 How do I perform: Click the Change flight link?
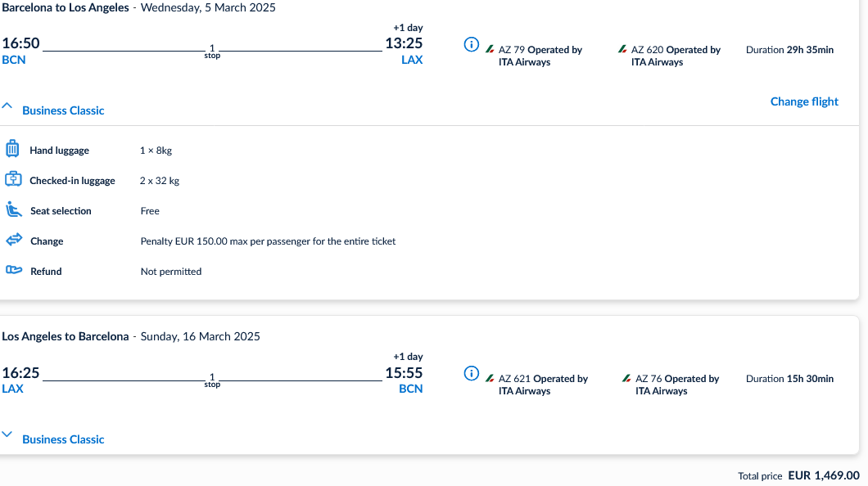pyautogui.click(x=804, y=101)
